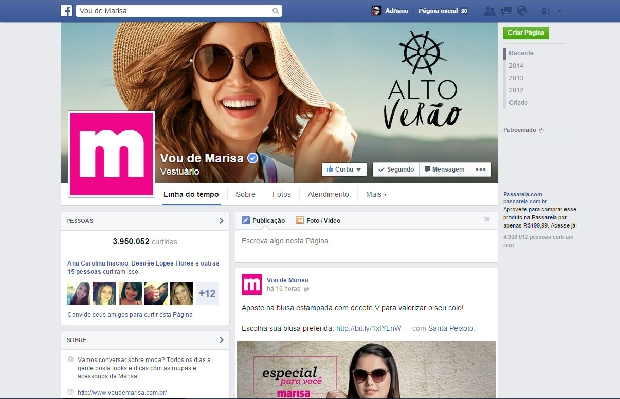
Task: Open the voudemarisa.com.br website link
Action: click(122, 393)
